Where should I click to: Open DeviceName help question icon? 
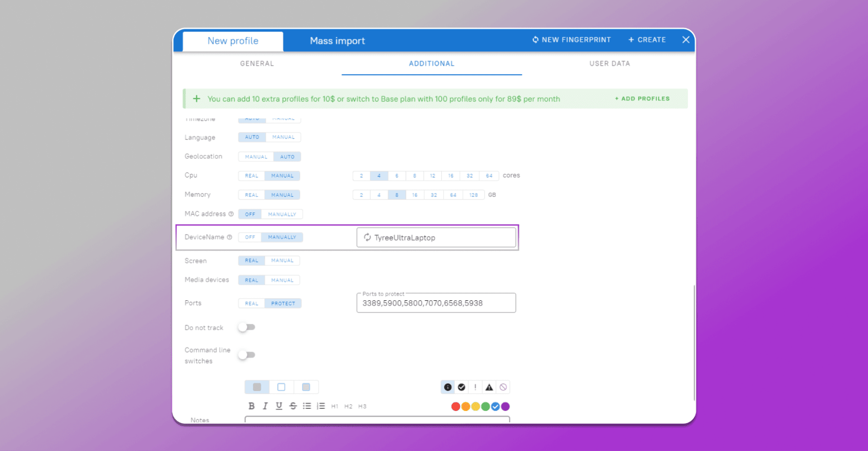(229, 237)
